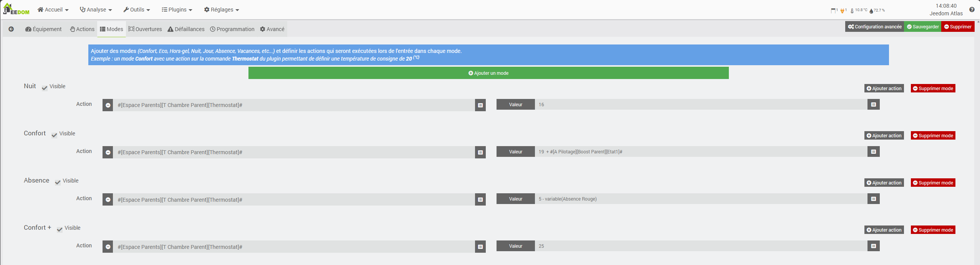Switch to the Ouvertures tab

(145, 29)
